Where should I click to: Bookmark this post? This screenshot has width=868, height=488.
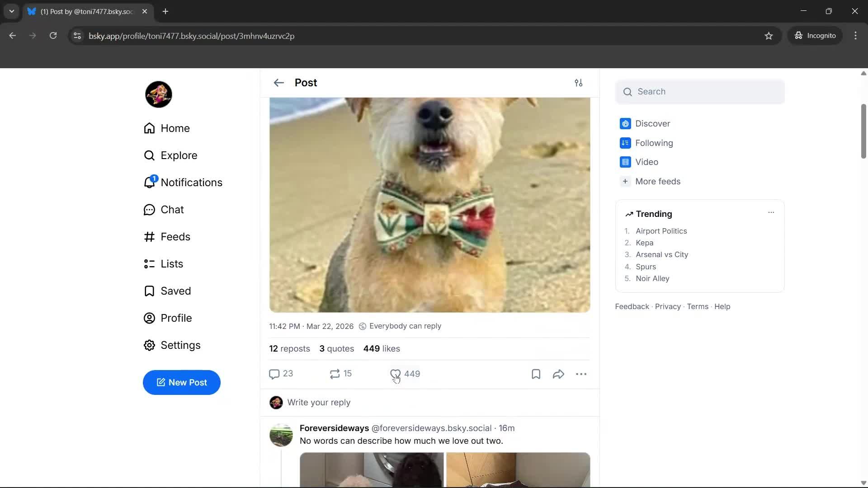point(535,374)
